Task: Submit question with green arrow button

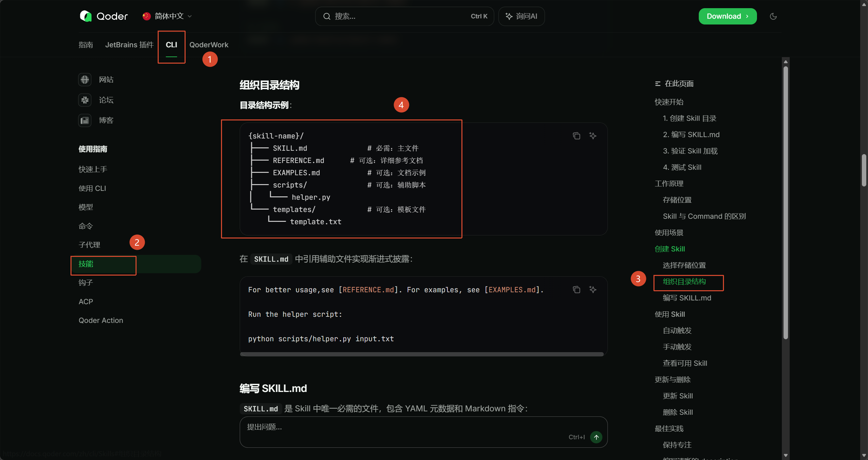Action: click(596, 437)
